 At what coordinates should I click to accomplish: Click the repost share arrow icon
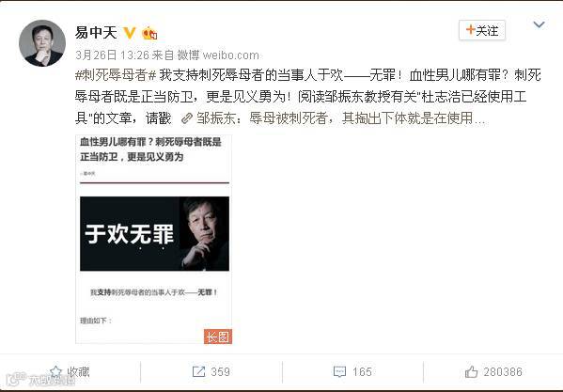click(x=198, y=371)
